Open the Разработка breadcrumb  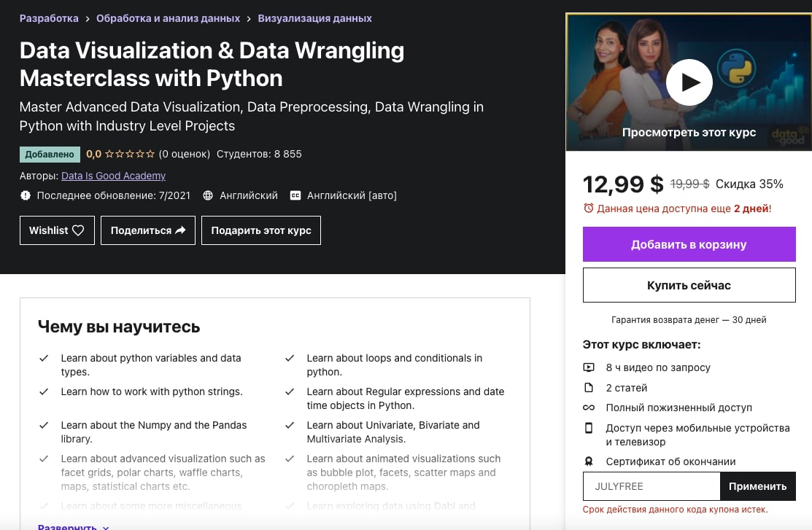tap(49, 18)
